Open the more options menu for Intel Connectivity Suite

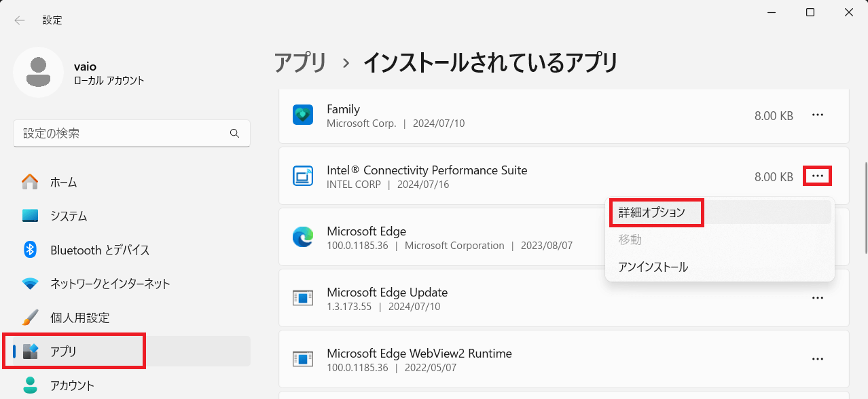pyautogui.click(x=818, y=176)
